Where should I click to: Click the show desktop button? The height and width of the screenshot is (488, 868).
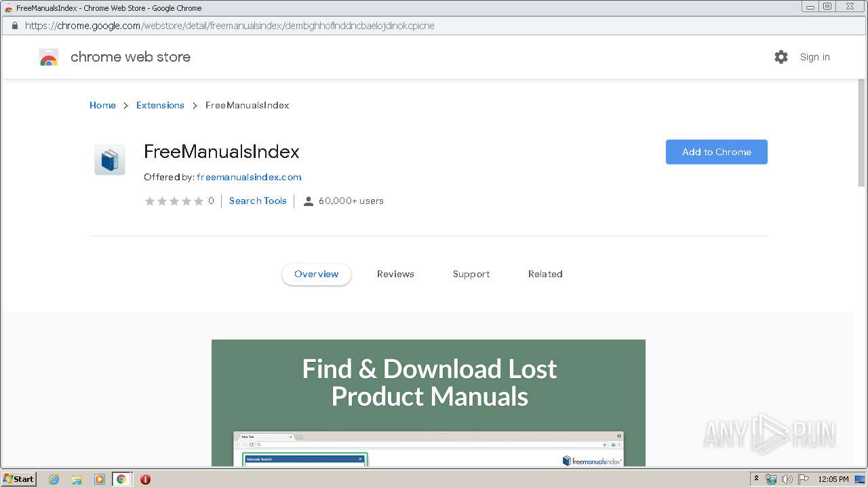(x=861, y=479)
